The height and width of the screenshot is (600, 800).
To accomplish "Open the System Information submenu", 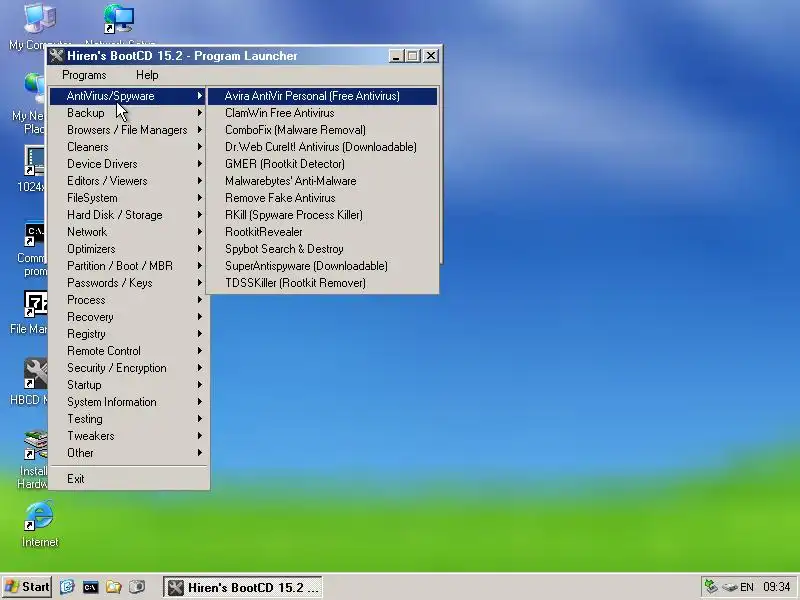I will 128,402.
